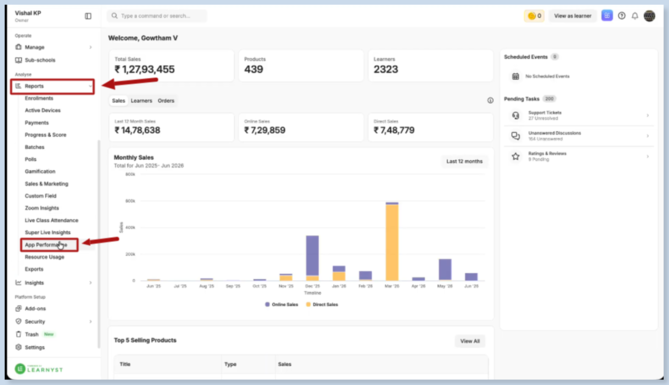Image resolution: width=669 pixels, height=385 pixels.
Task: Click the Reports chart icon
Action: [x=18, y=86]
